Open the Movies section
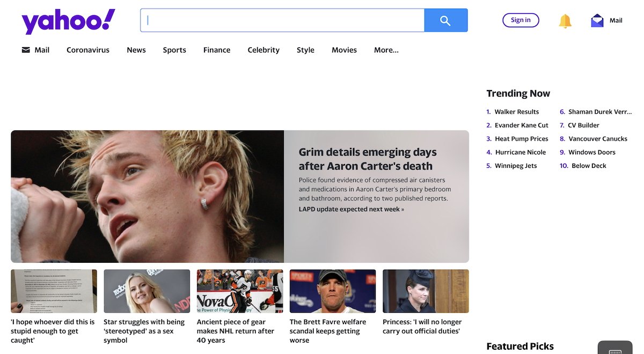The height and width of the screenshot is (354, 644). pyautogui.click(x=344, y=50)
